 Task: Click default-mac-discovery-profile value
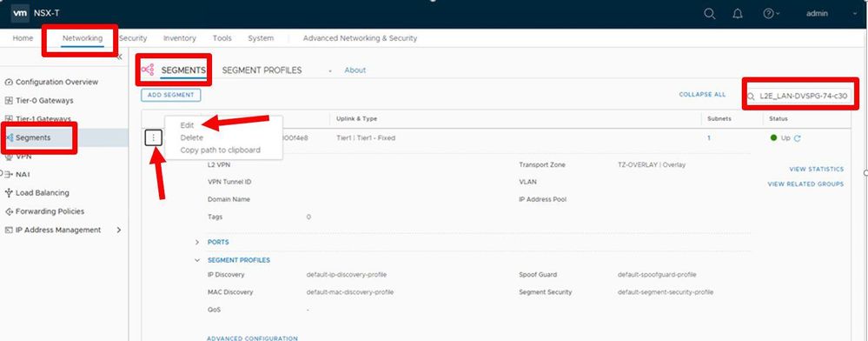coord(350,292)
